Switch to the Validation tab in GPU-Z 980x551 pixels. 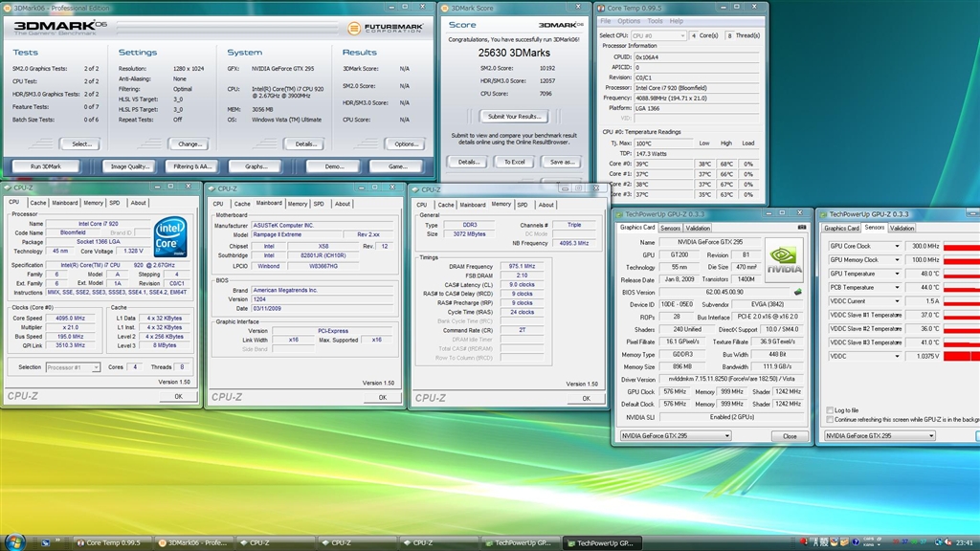point(699,228)
